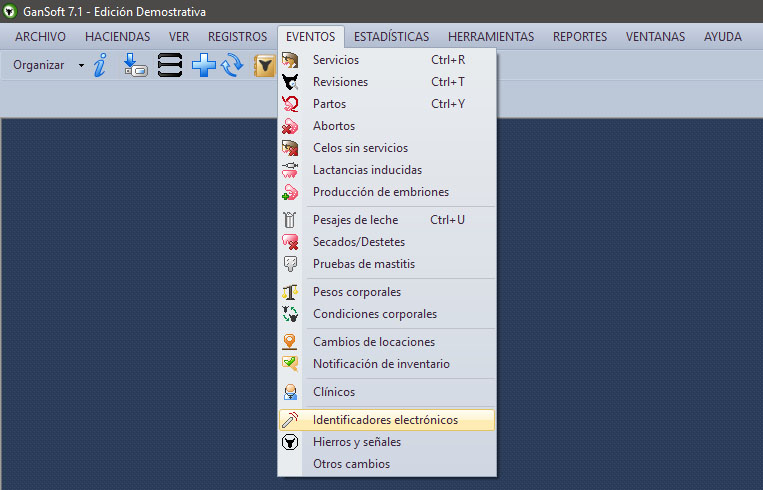Image resolution: width=763 pixels, height=490 pixels.
Task: Click the Pruebas de mastitis icon
Action: [290, 264]
